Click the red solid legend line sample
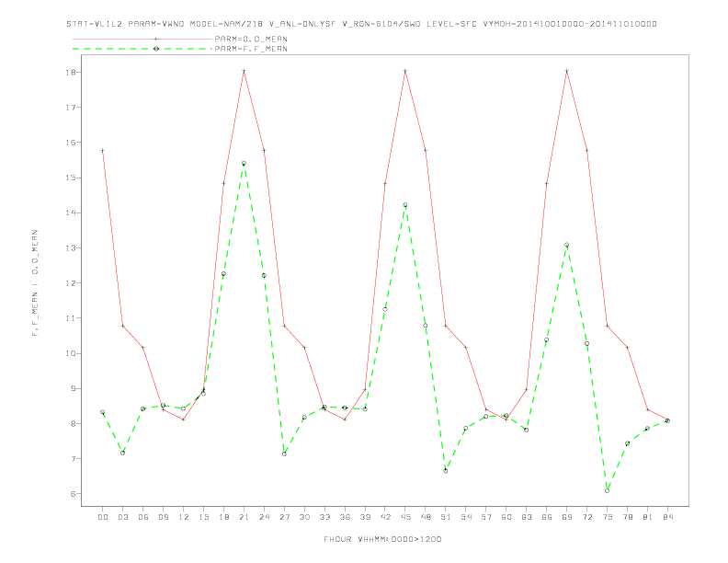The height and width of the screenshot is (563, 728). point(142,39)
